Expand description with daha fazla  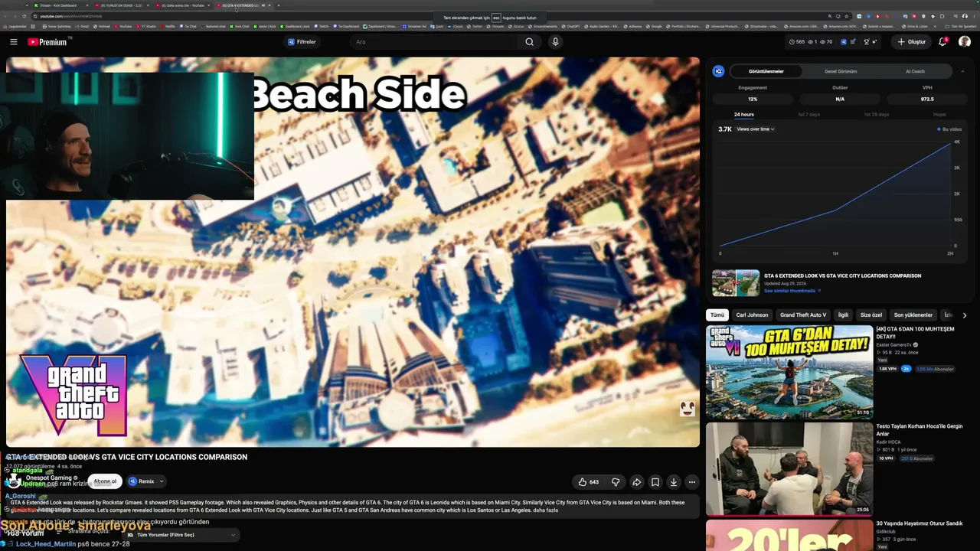[x=545, y=510]
